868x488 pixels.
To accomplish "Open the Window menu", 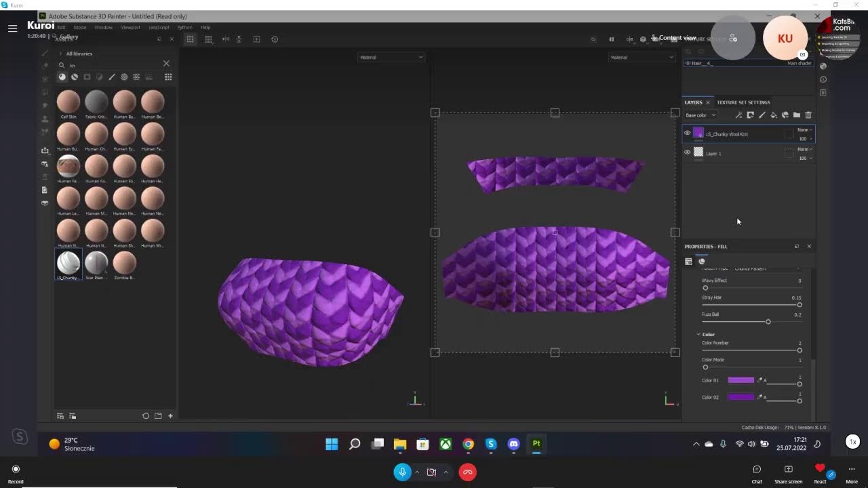I will pos(104,28).
